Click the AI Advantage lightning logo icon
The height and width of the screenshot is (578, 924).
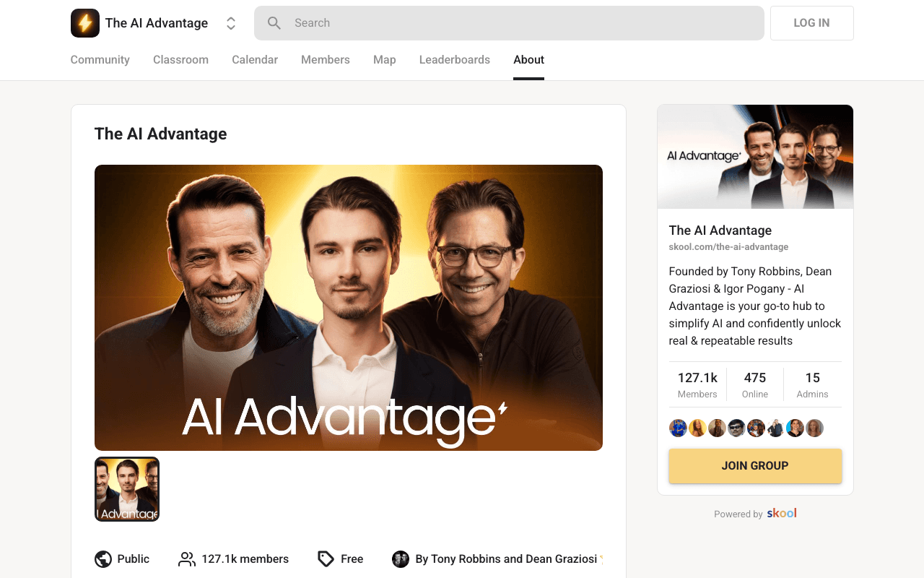tap(85, 23)
